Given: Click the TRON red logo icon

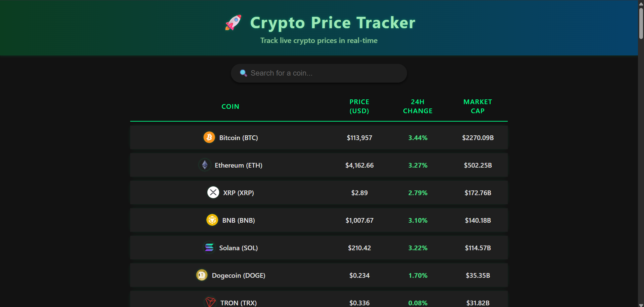Looking at the screenshot, I should point(210,302).
